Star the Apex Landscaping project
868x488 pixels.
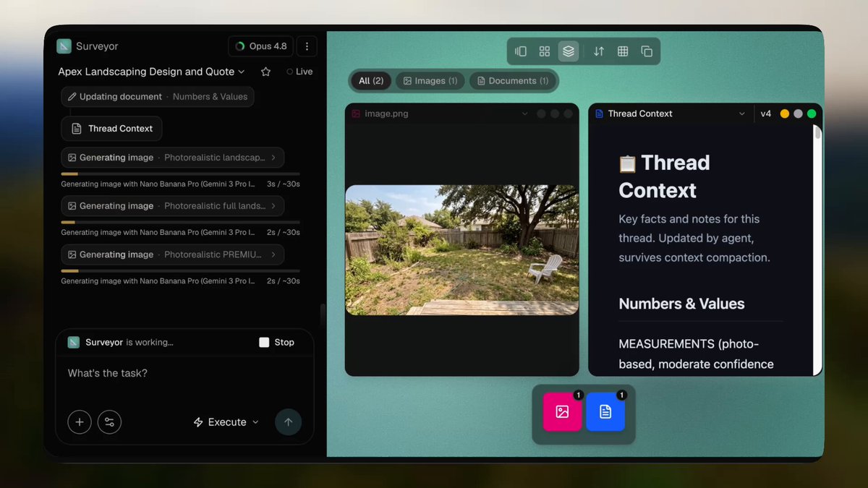265,72
